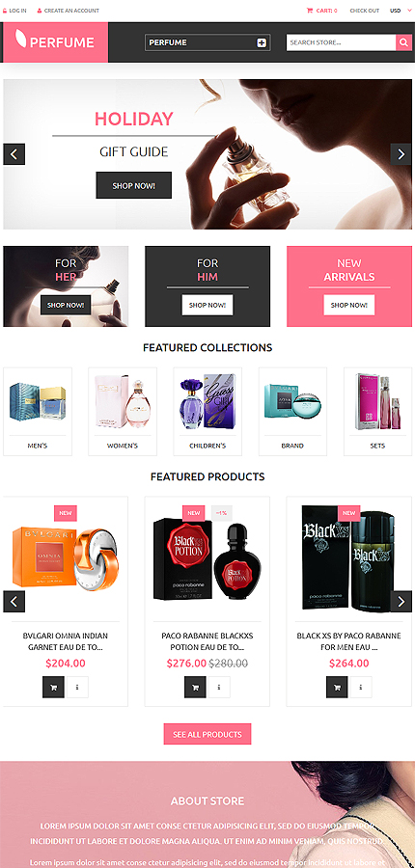
Task: Open the Perfume navigation selector
Action: (x=207, y=42)
